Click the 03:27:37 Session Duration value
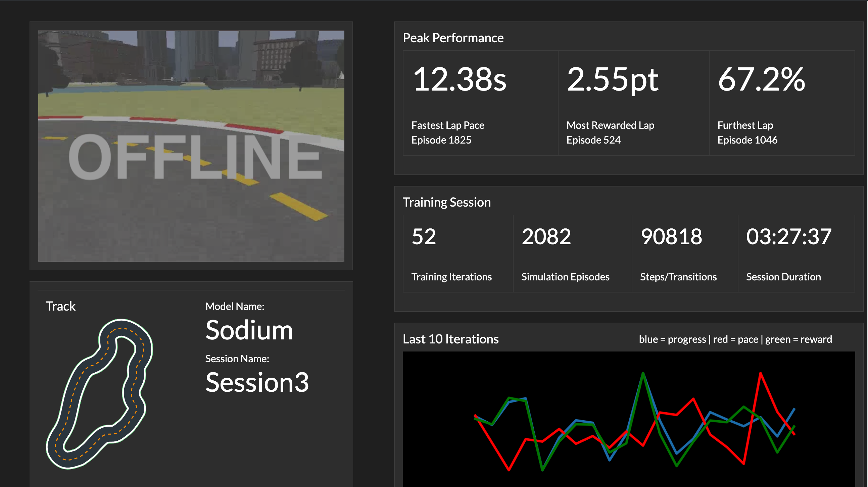 point(788,236)
